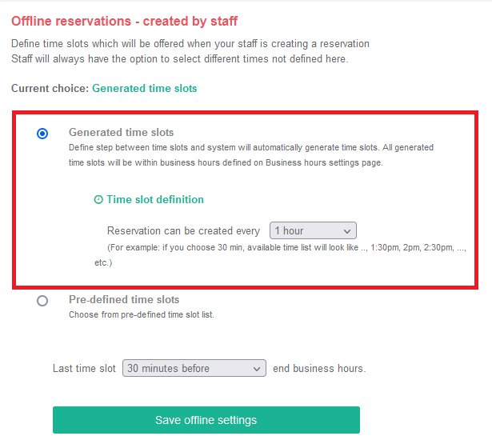Image resolution: width=492 pixels, height=448 pixels.
Task: Click Save offline settings button
Action: click(206, 420)
